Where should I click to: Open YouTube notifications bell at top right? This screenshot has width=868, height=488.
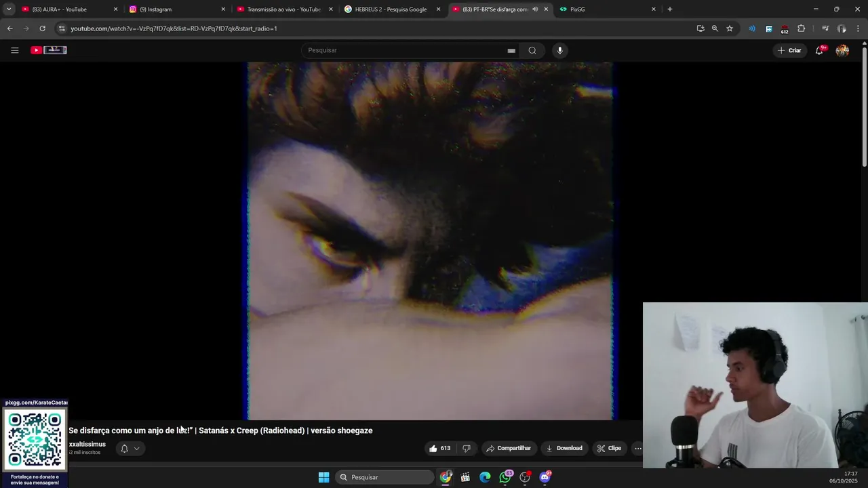pyautogui.click(x=819, y=50)
